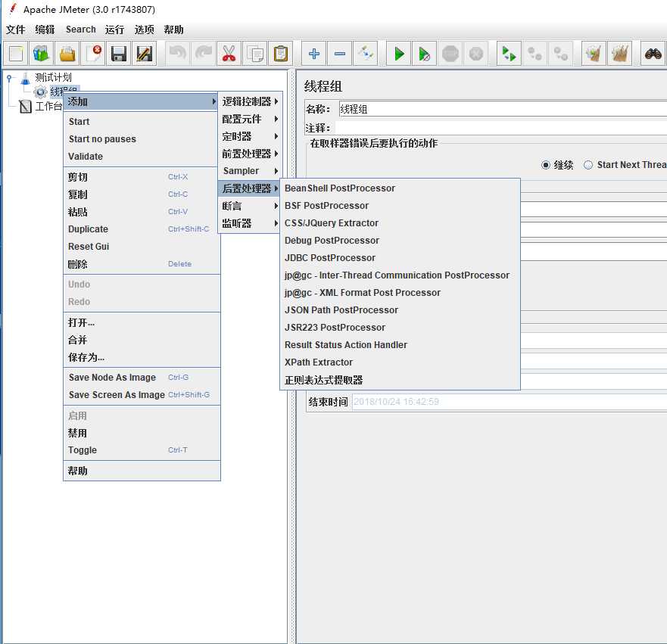This screenshot has height=644, width=667.
Task: Click Save Node As Image
Action: (x=142, y=378)
